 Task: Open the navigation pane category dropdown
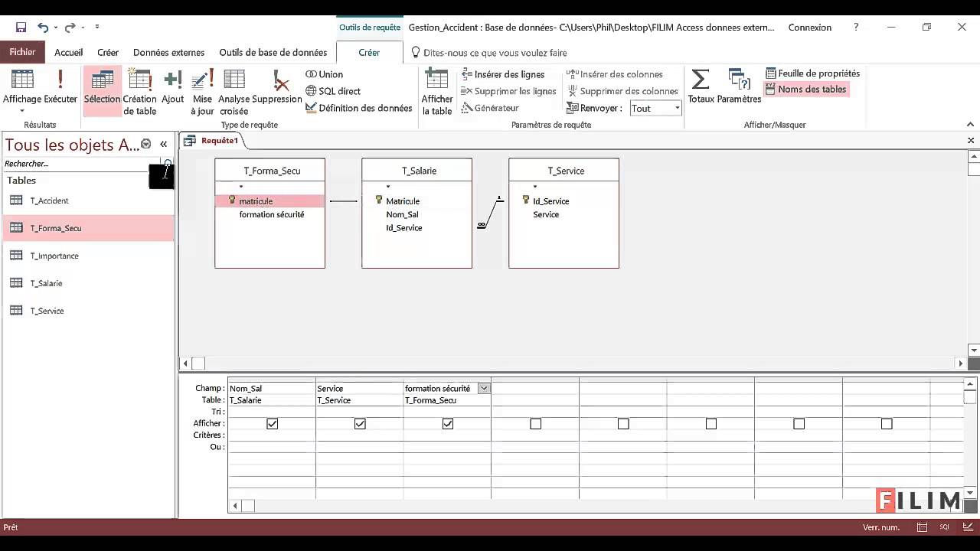tap(146, 144)
